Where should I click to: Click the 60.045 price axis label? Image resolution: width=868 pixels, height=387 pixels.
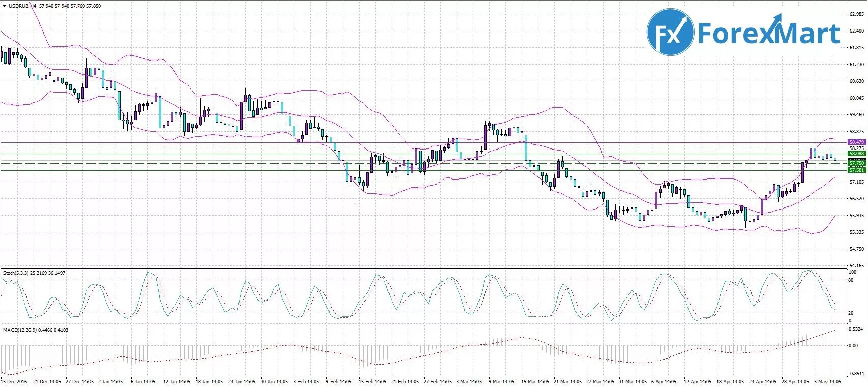pos(857,98)
